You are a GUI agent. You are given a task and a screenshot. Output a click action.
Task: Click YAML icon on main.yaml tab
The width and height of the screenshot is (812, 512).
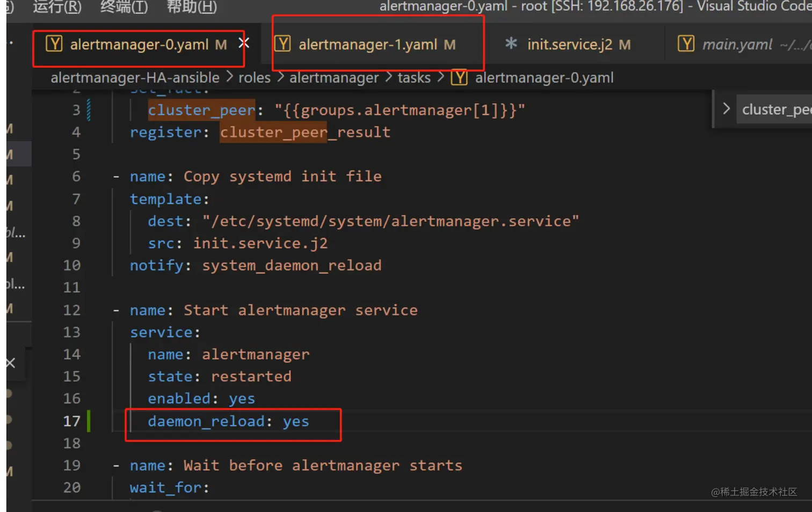(x=686, y=43)
